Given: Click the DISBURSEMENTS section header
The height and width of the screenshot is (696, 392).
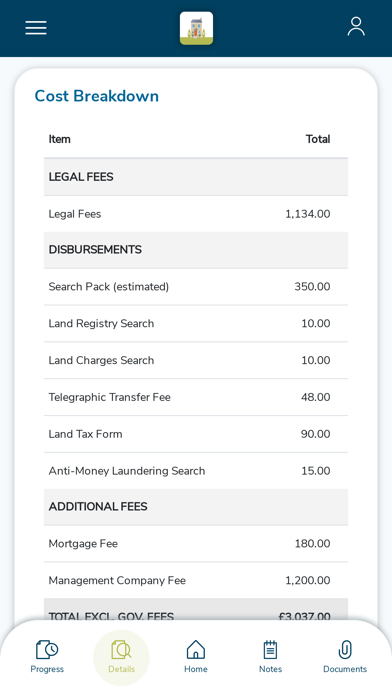Looking at the screenshot, I should click(196, 250).
